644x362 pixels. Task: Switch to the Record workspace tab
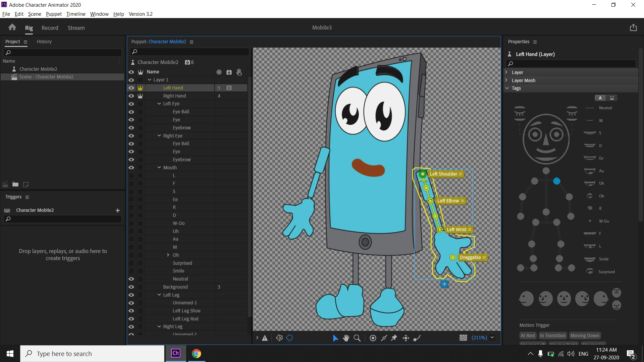50,28
